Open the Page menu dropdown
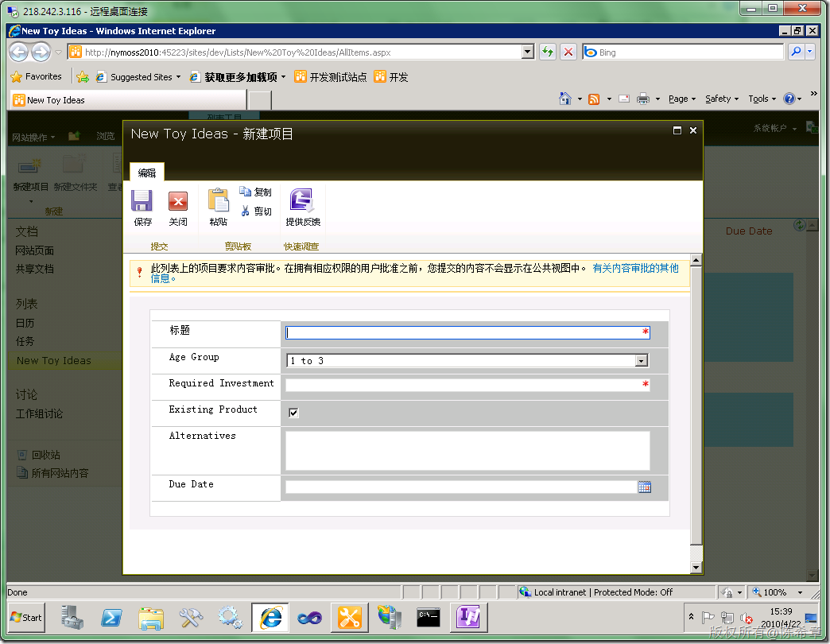 (682, 99)
